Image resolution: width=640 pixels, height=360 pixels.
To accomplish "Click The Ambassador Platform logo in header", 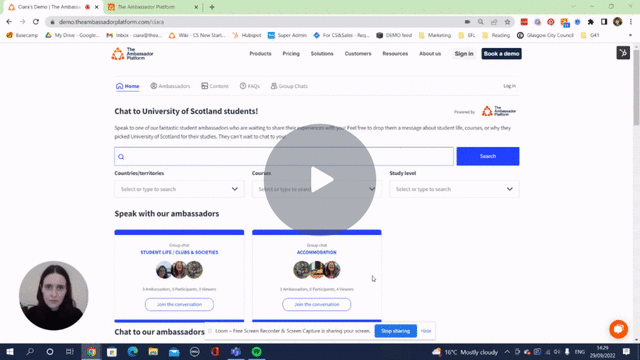I will point(132,53).
